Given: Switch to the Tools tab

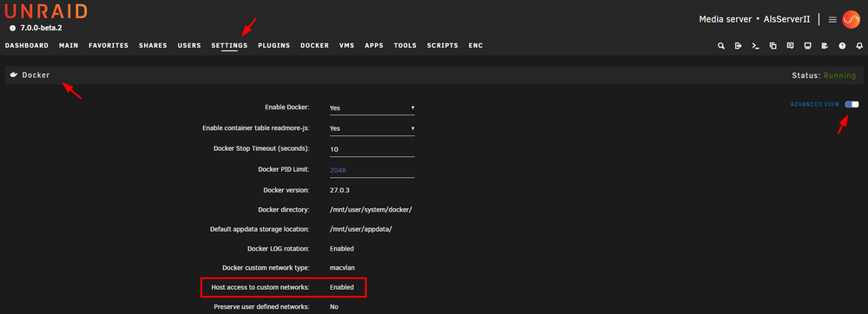Looking at the screenshot, I should pos(405,46).
